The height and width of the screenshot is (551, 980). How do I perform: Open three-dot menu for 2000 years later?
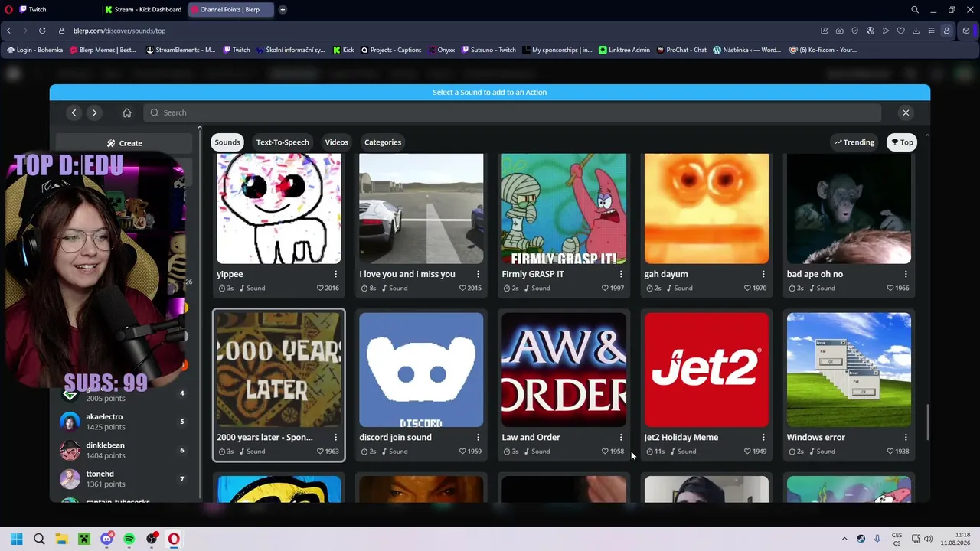point(335,437)
